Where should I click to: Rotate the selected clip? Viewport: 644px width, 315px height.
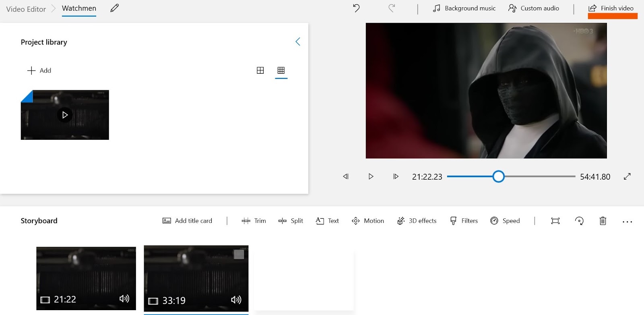click(x=579, y=221)
